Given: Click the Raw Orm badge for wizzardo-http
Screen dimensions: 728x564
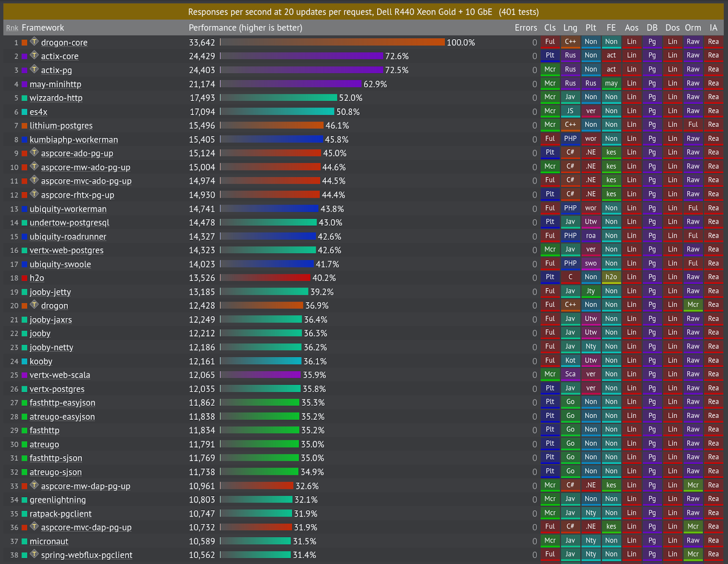Looking at the screenshot, I should 693,97.
